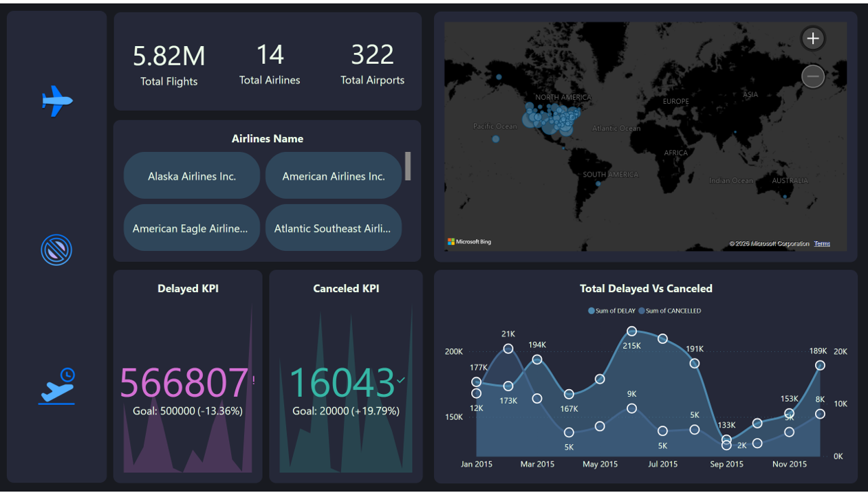Screen dimensions: 868x495
Task: Select the 8K December cancelled point
Action: (x=820, y=414)
